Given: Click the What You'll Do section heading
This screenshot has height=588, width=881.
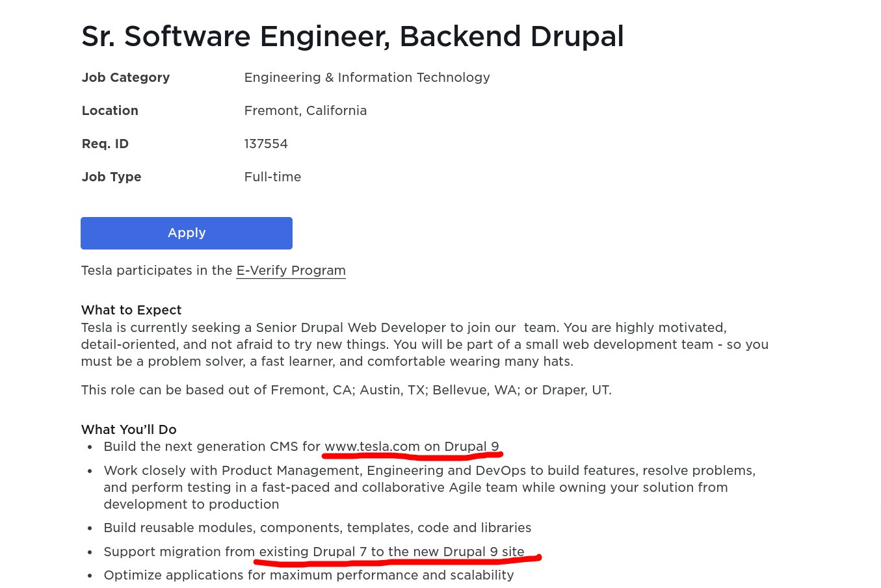Looking at the screenshot, I should tap(129, 429).
